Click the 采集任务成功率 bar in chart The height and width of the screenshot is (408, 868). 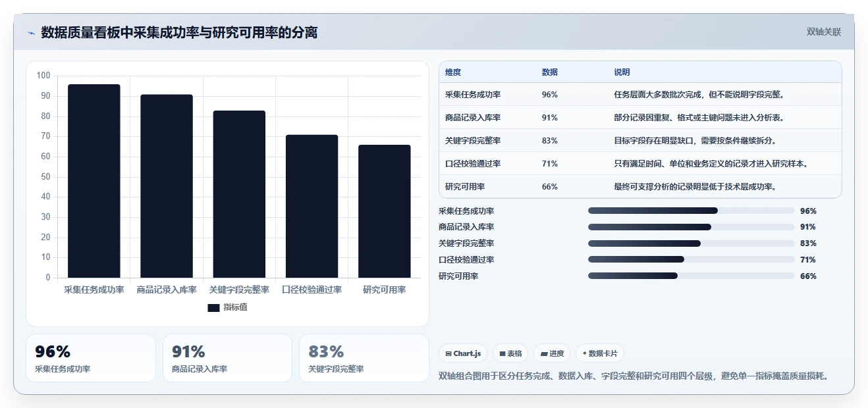click(94, 181)
